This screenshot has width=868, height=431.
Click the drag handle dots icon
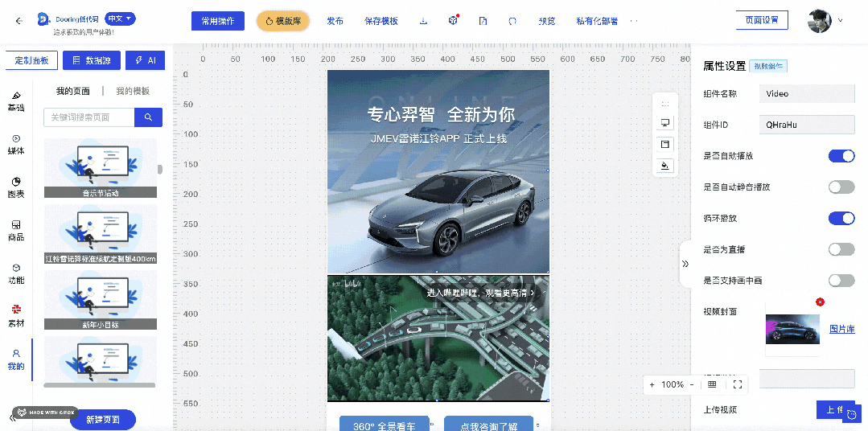pyautogui.click(x=665, y=104)
